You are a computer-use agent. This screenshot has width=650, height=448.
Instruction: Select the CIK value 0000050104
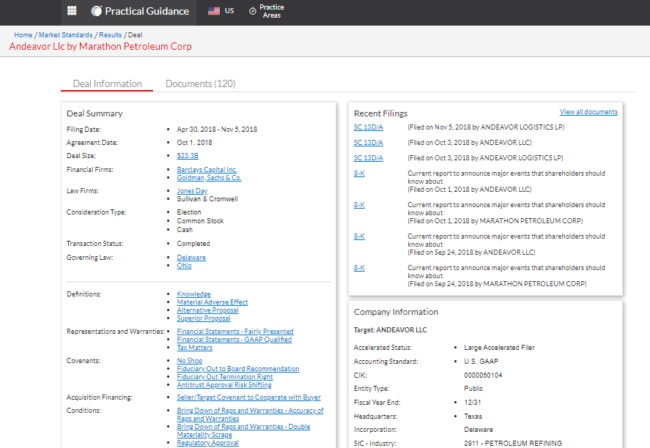[483, 375]
